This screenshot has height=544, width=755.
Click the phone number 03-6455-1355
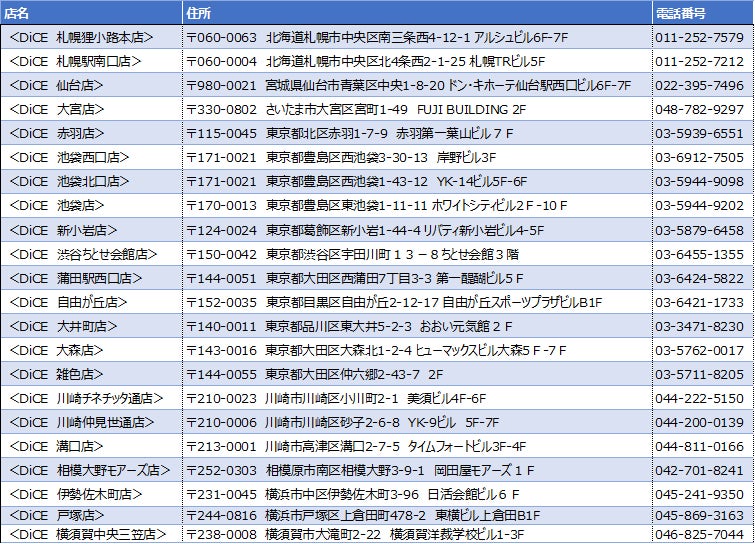pos(699,254)
